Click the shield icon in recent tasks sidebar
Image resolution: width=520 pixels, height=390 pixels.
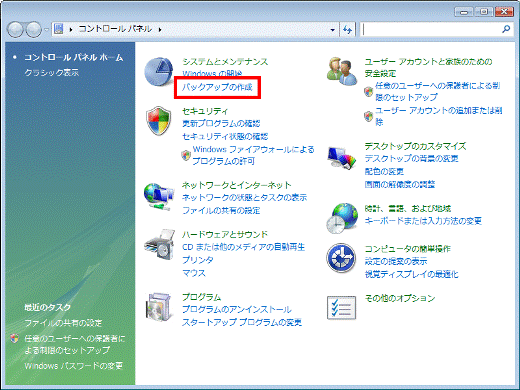[x=14, y=338]
